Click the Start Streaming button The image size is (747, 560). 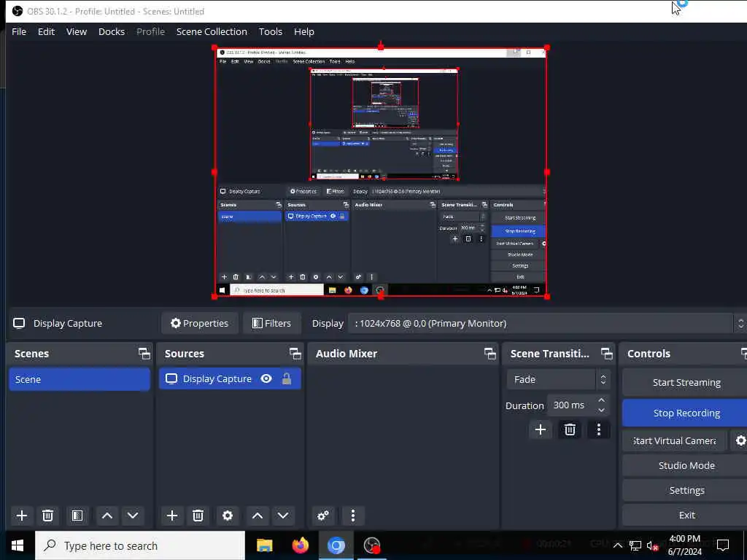[686, 383]
